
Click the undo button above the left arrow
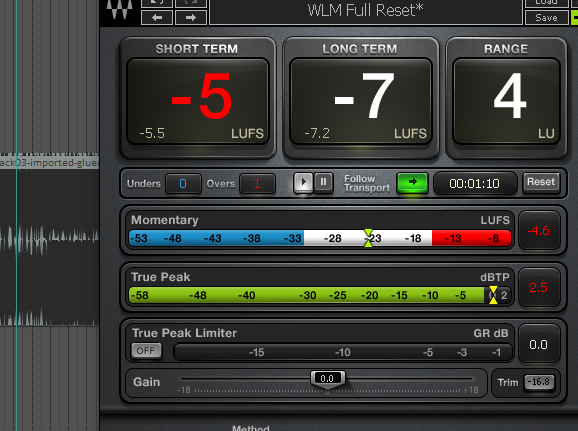pos(157,3)
